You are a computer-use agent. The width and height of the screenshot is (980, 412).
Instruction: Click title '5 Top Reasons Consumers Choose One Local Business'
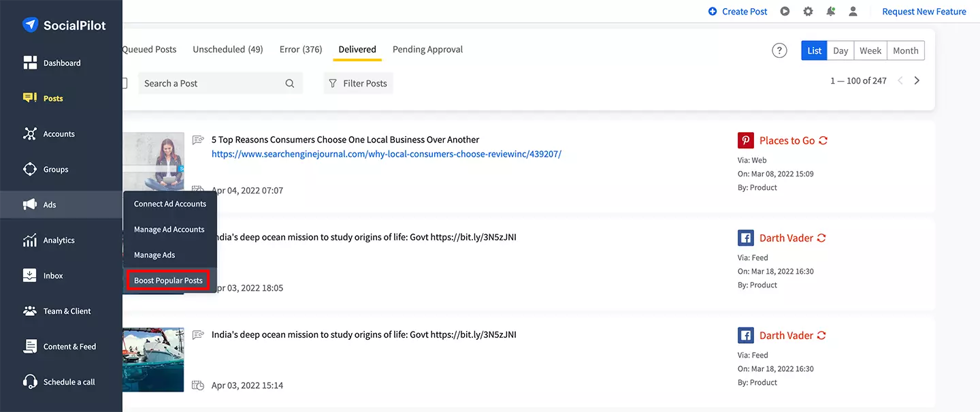click(345, 140)
